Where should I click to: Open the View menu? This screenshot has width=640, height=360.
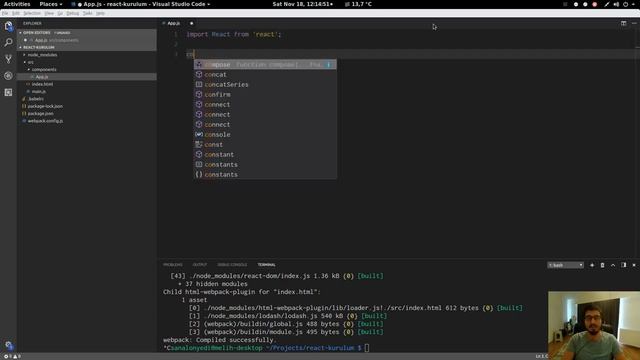click(49, 13)
